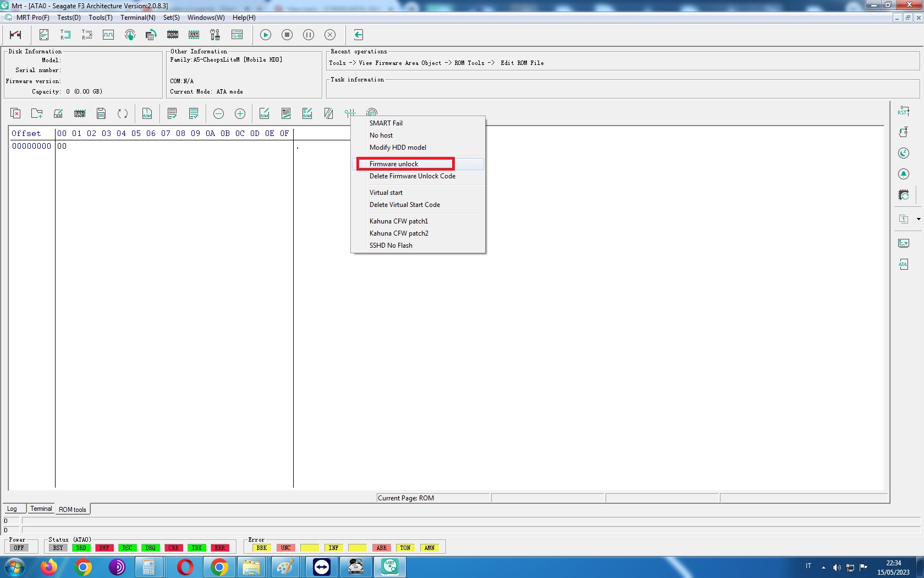
Task: Click the diagonal striped page icon
Action: pos(328,113)
